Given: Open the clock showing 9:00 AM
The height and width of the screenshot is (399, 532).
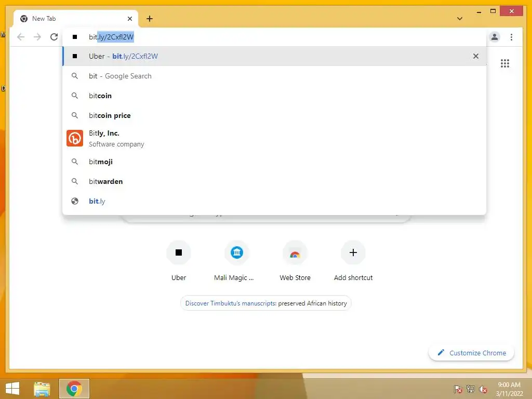Looking at the screenshot, I should [x=509, y=389].
